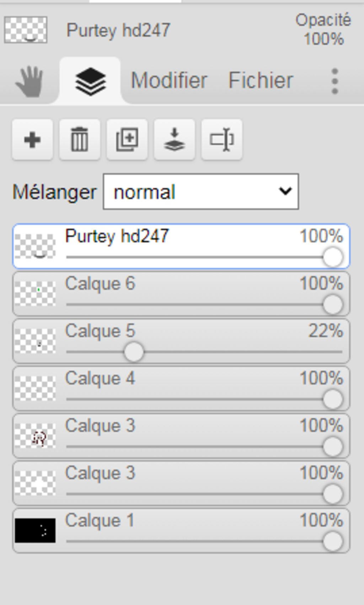Rename layer icon button
This screenshot has width=364, height=605.
pos(221,139)
